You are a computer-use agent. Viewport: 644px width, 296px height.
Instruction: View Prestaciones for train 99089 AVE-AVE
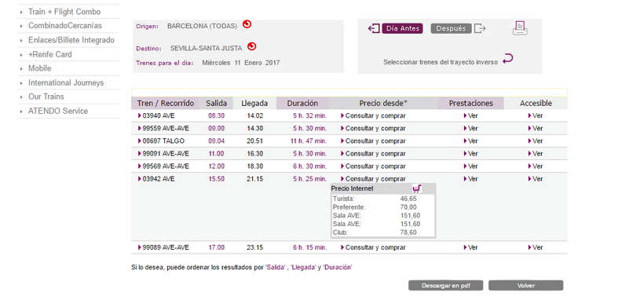tap(470, 247)
